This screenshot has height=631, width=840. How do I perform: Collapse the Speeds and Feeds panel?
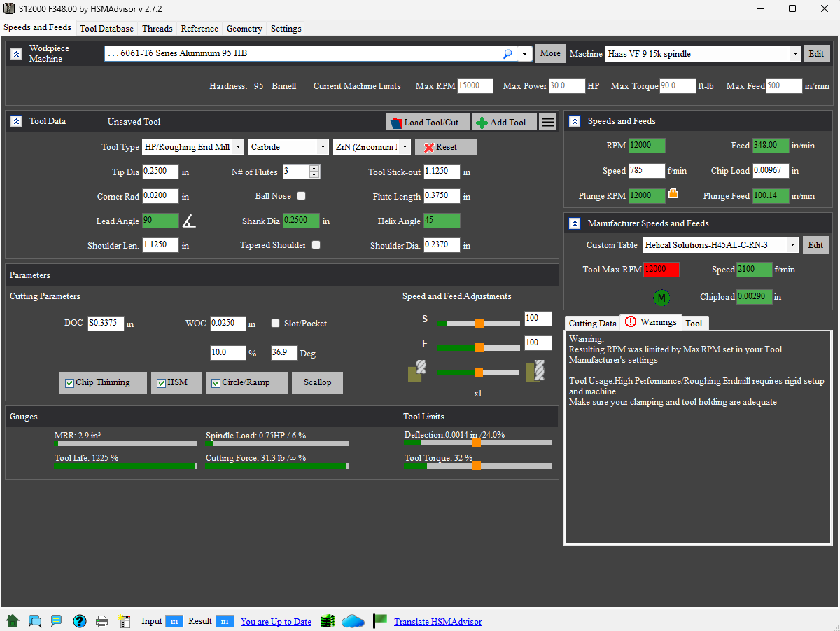575,121
